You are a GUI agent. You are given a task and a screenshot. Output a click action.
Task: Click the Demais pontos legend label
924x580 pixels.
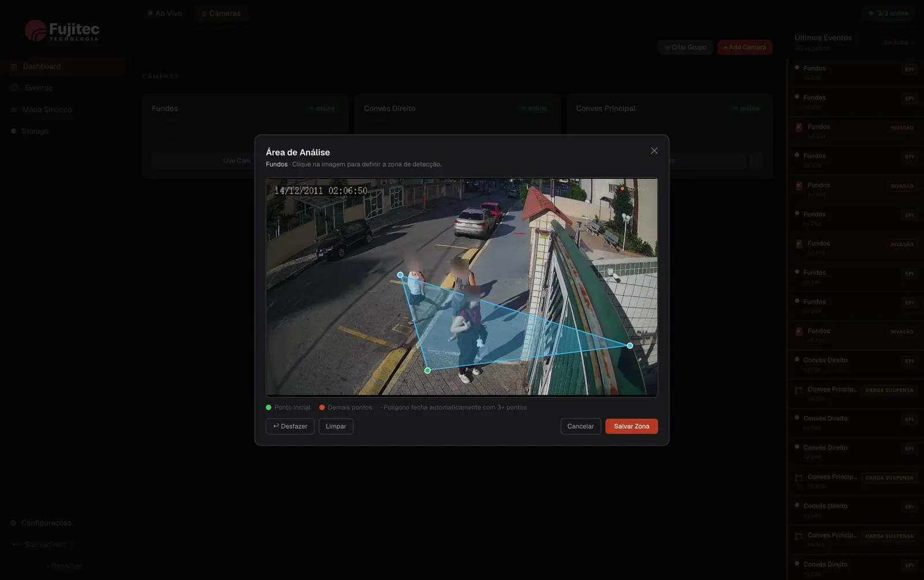point(350,407)
